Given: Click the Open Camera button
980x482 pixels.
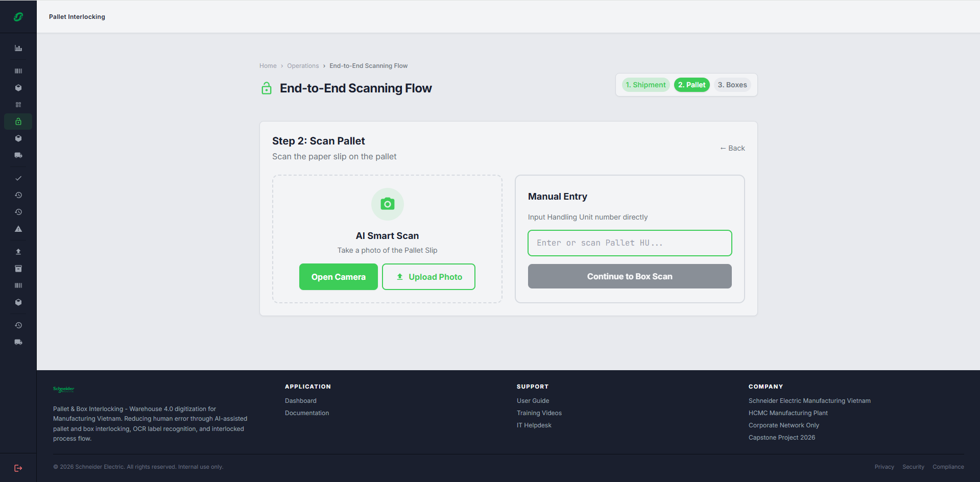Looking at the screenshot, I should coord(339,277).
